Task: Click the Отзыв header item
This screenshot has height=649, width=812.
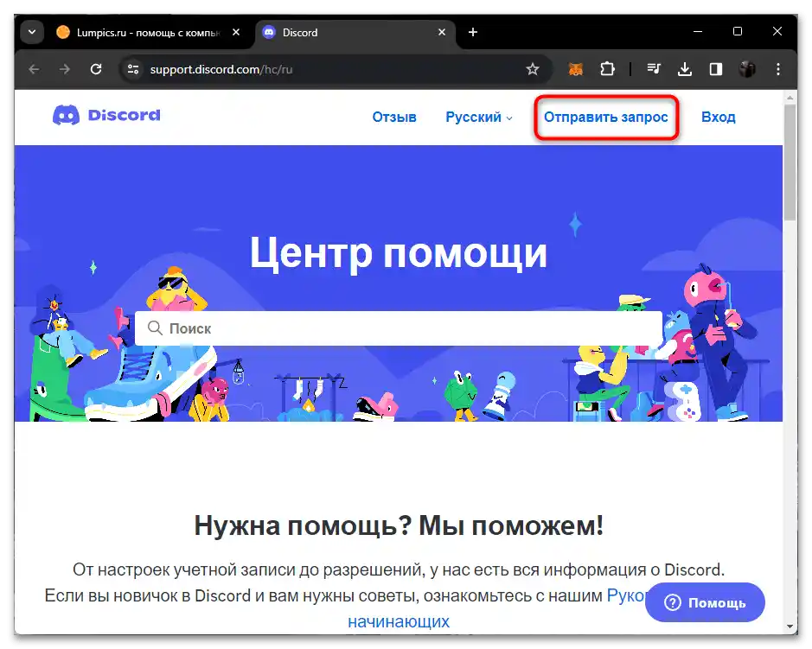Action: (394, 117)
